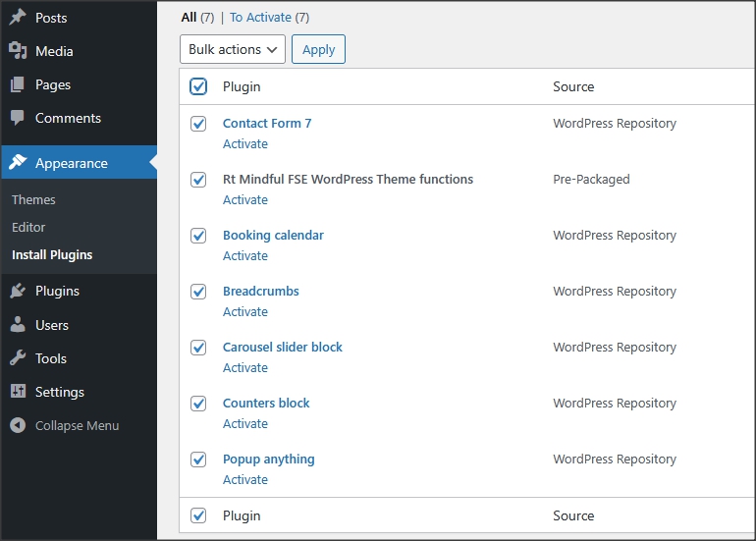
Task: Collapse the admin sidebar menu
Action: point(65,425)
